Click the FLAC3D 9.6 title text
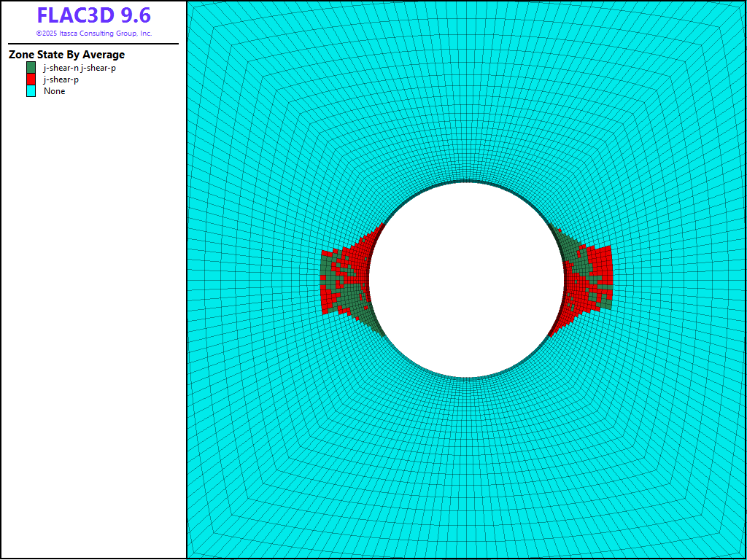747x560 pixels. (93, 16)
